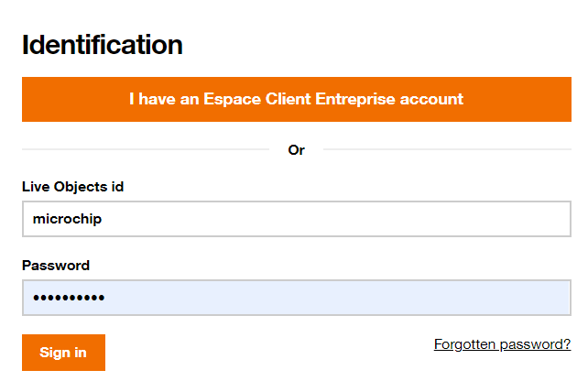Click the Password label text
This screenshot has width=588, height=392.
coord(56,266)
